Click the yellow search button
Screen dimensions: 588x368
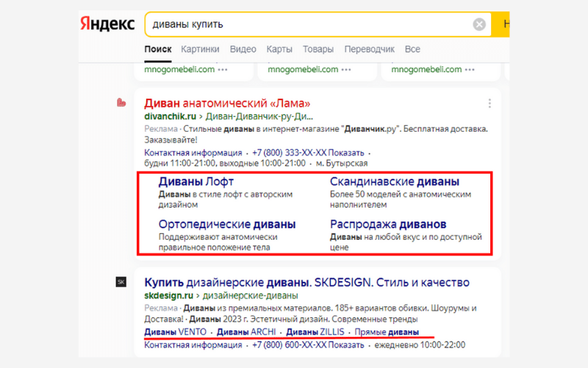[501, 24]
